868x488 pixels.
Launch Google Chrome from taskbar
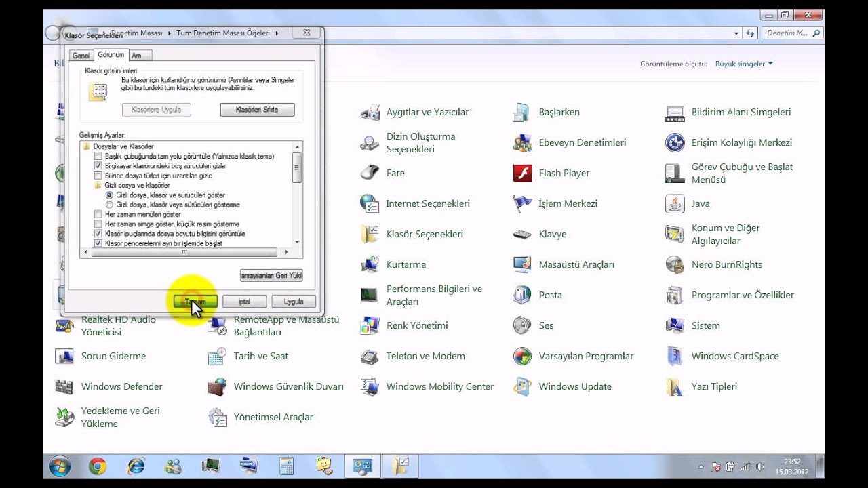pyautogui.click(x=98, y=466)
